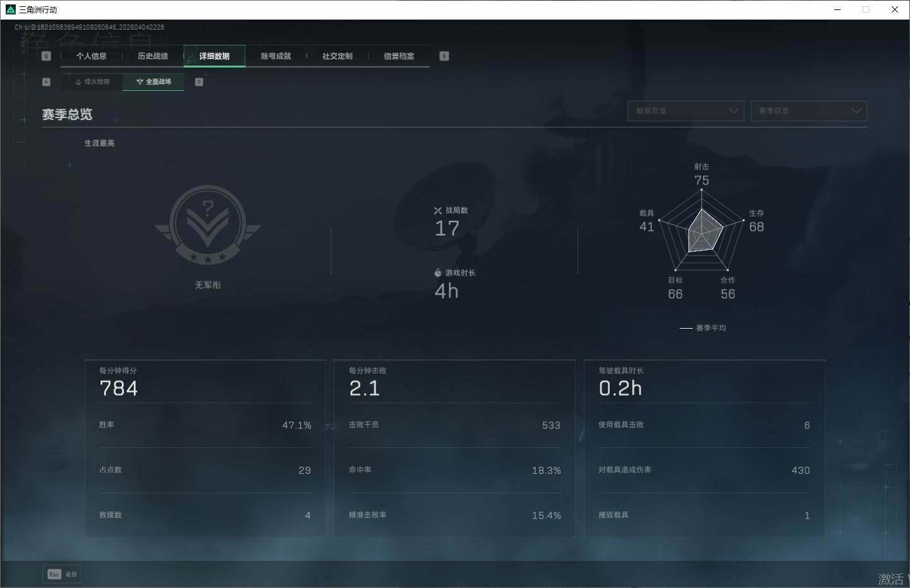This screenshot has width=910, height=588.
Task: Click the A key mode-switch icon
Action: pos(46,82)
